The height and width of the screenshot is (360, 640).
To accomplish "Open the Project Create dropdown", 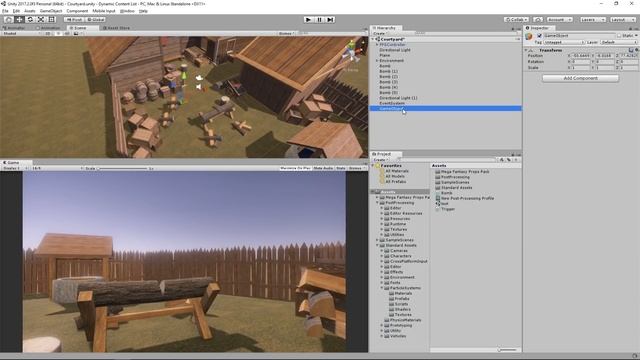I will pos(380,160).
